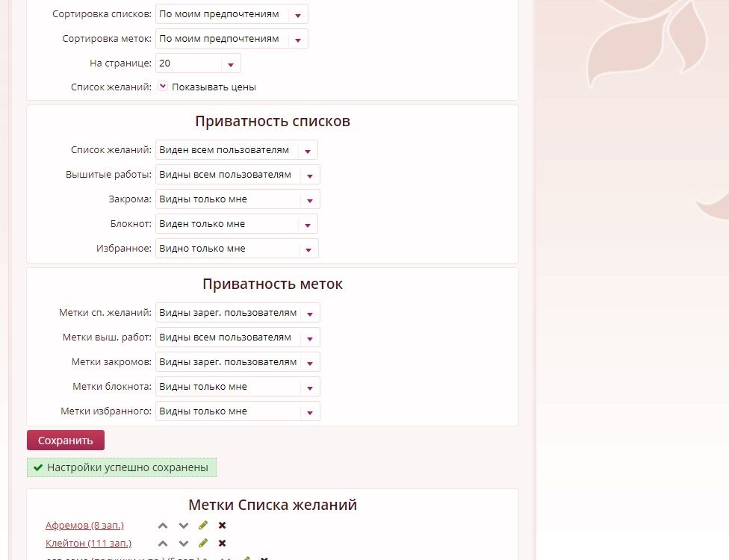Expand the На странице dropdown
This screenshot has width=729, height=560.
(198, 63)
